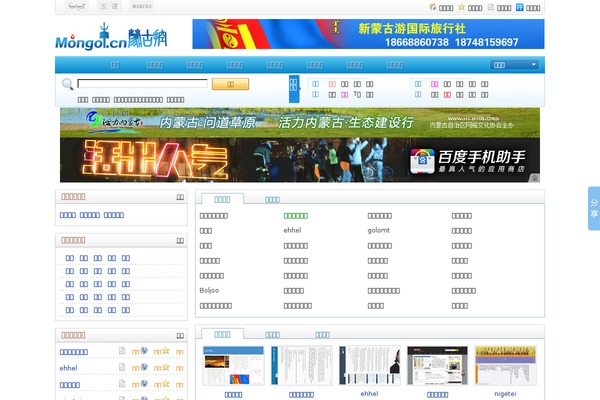Viewport: 600px width, 400px height.
Task: Open the thumbnail with blue left sidebar
Action: [x=302, y=366]
